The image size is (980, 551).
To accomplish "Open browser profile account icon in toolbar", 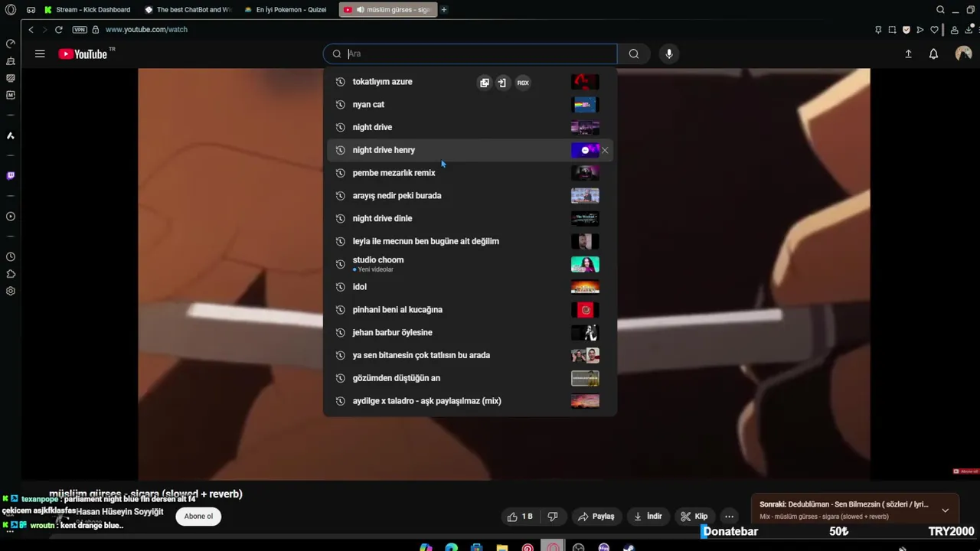I will click(x=954, y=30).
